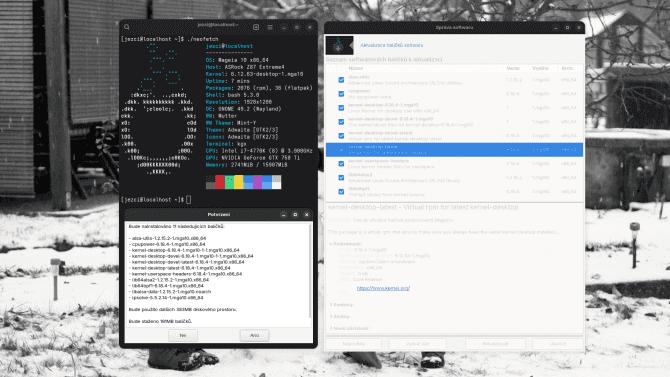
Task: Uncheck the kernel-userspace-headers checkbox
Action: pos(341,164)
